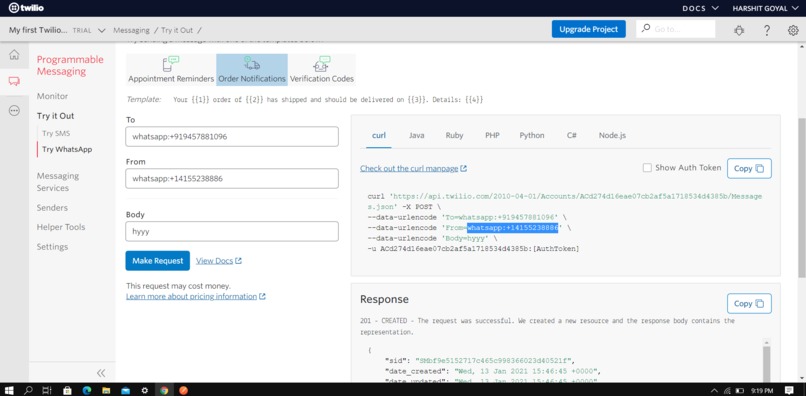
Task: Switch to the Python code tab
Action: pyautogui.click(x=532, y=135)
